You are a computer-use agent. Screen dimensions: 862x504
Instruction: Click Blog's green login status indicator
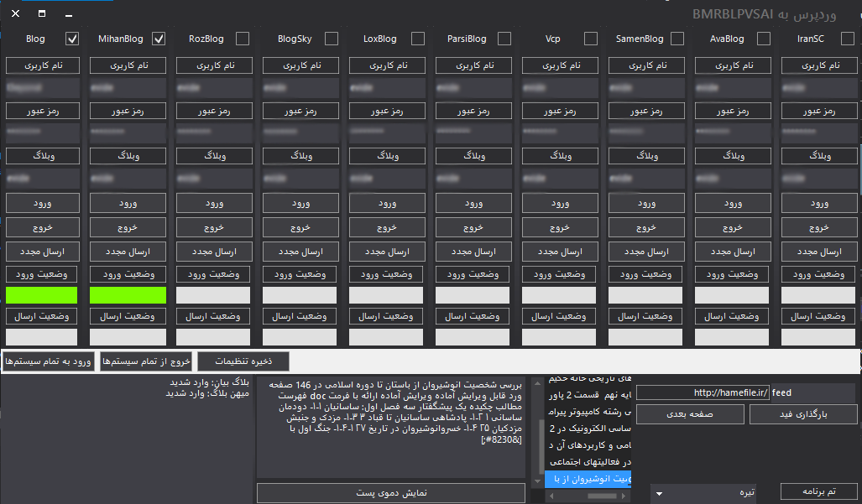tap(42, 295)
